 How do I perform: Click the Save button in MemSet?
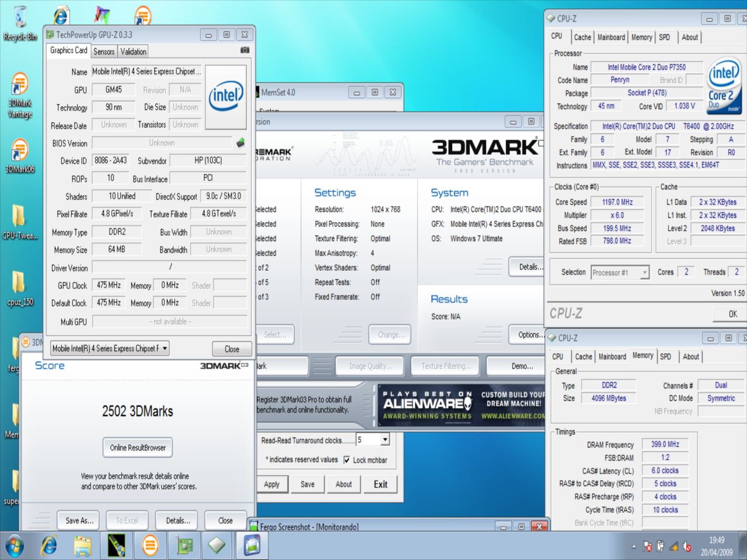pyautogui.click(x=308, y=484)
